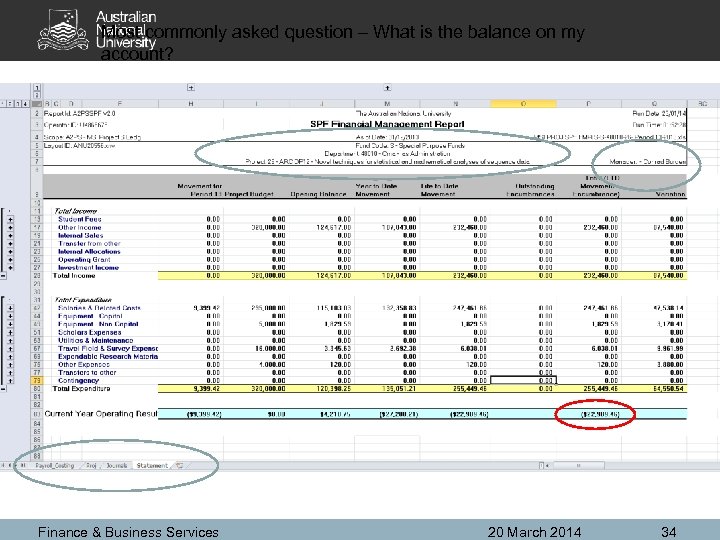Click the 'Internal Sales' row label

(x=80, y=236)
